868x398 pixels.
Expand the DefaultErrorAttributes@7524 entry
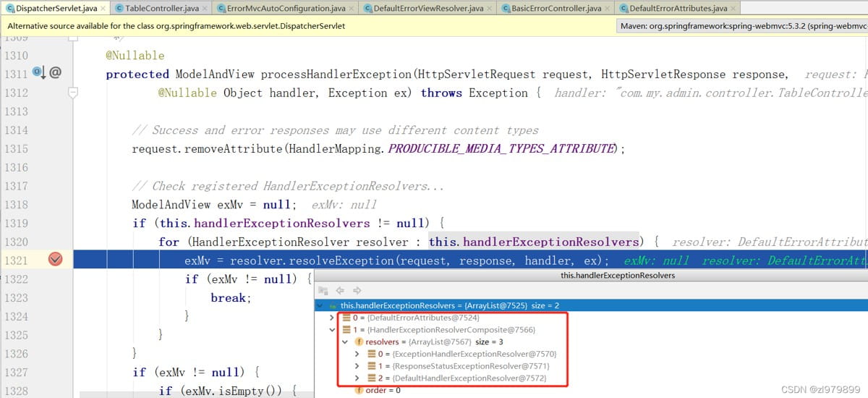pyautogui.click(x=332, y=318)
